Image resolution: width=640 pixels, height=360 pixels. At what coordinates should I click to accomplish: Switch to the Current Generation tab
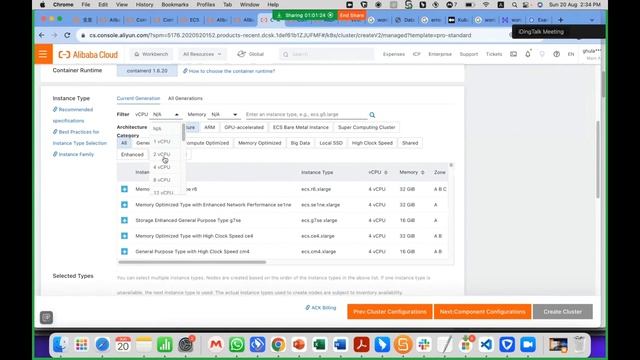(138, 98)
